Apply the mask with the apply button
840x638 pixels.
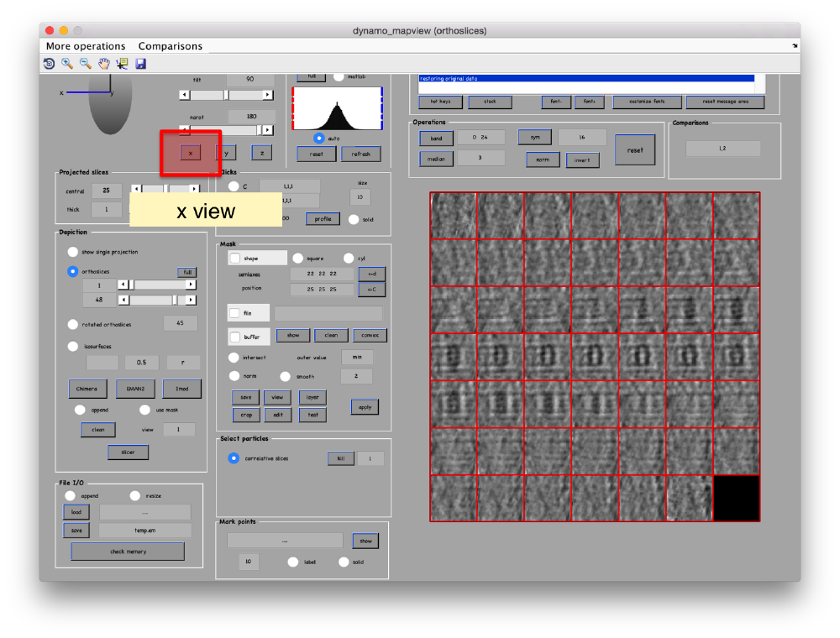[365, 406]
